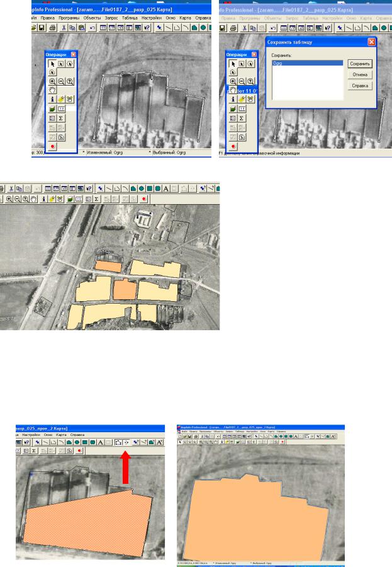Click Reshape icon in hatched-polygon window toolbar
This screenshot has height=567, width=392.
118,442
